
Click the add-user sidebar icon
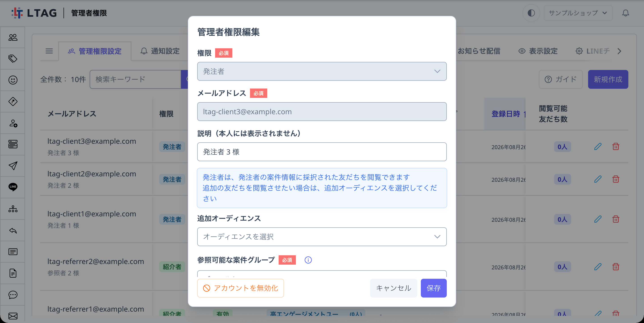(x=13, y=123)
